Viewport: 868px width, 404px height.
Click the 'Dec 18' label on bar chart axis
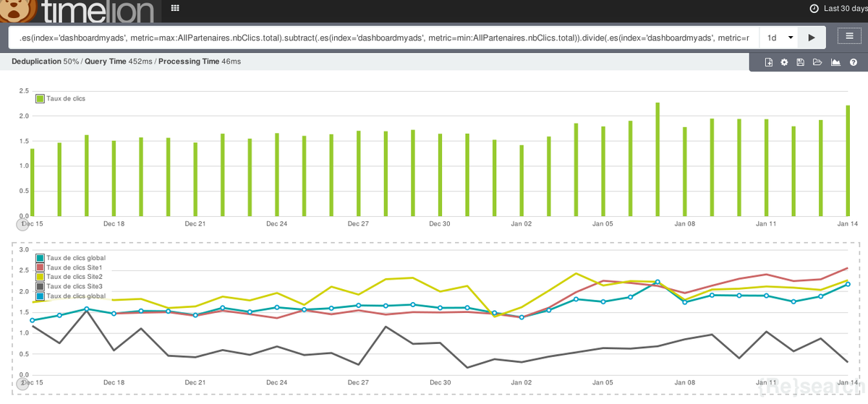(x=114, y=224)
